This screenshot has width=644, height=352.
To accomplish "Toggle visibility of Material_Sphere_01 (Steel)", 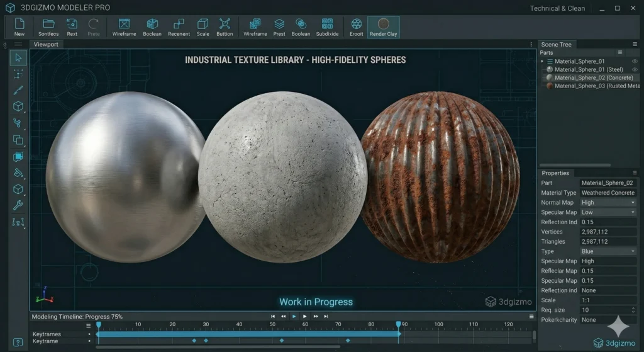I will [635, 69].
